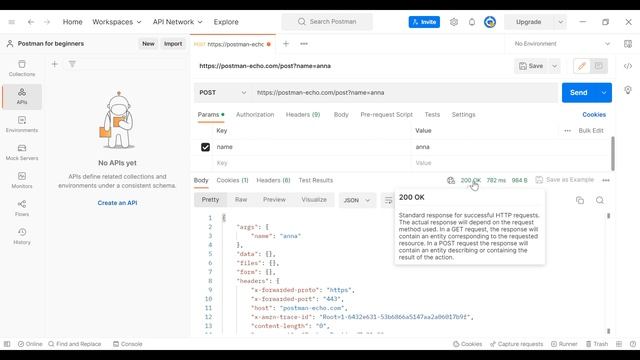Go back with the left arrow
The width and height of the screenshot is (640, 360).
tap(31, 22)
